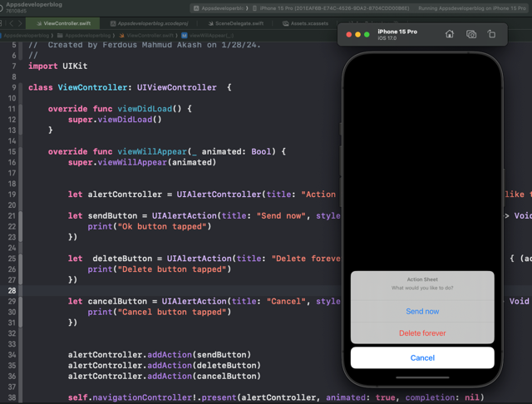Switch to the ViewController.swift tab
The width and height of the screenshot is (532, 404).
pyautogui.click(x=63, y=23)
